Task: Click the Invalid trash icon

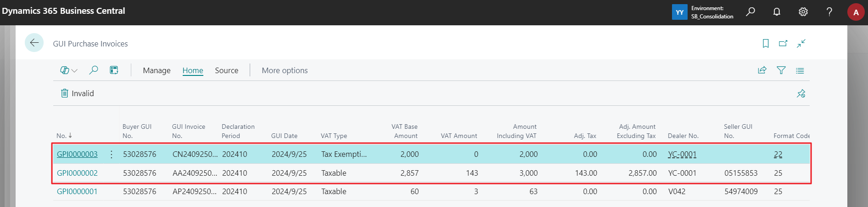Action: (x=65, y=93)
